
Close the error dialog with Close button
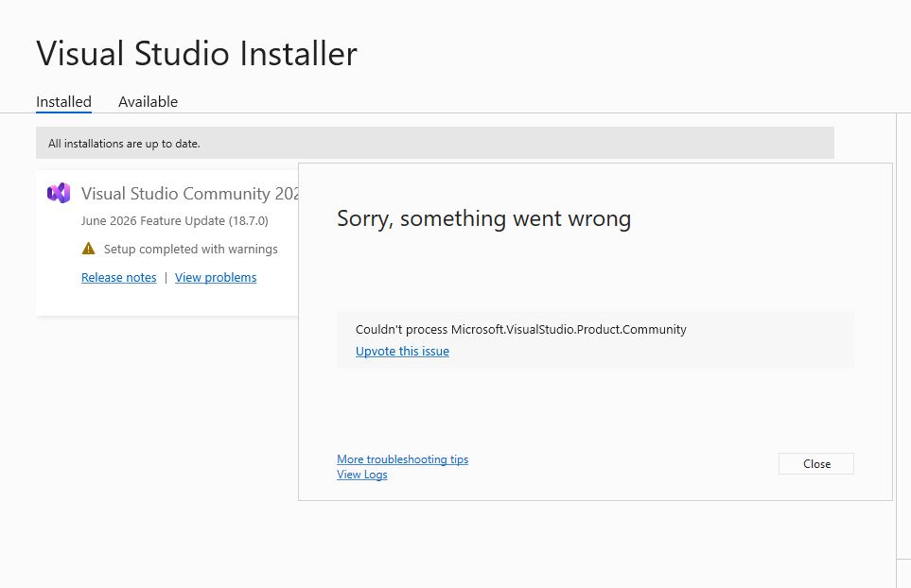[816, 464]
